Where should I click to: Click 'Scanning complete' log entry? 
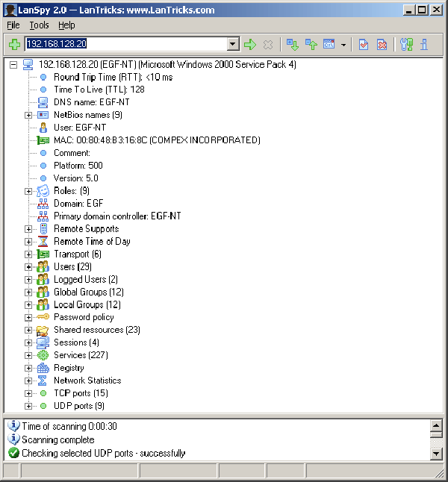58,440
